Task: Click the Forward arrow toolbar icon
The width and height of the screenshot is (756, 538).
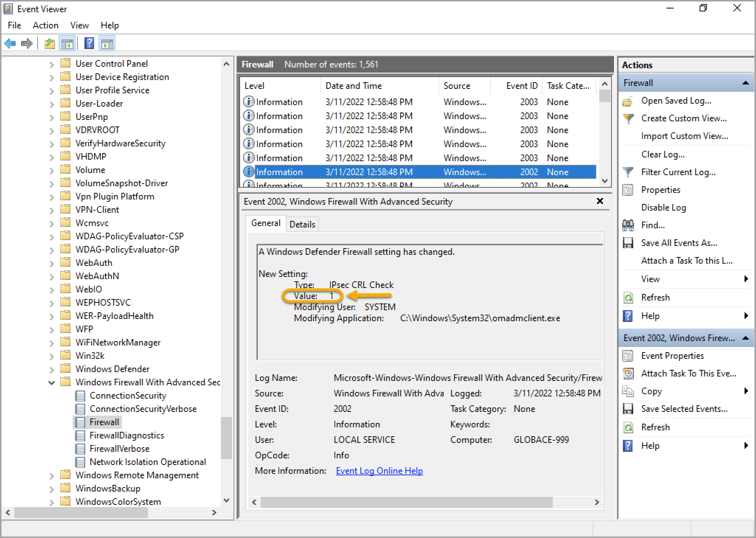Action: 27,44
